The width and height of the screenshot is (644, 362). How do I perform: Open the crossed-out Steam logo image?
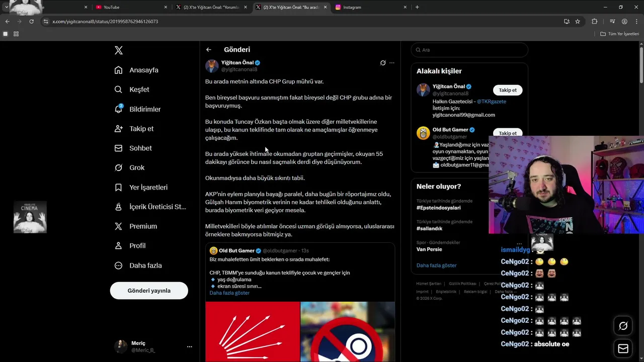(x=348, y=332)
